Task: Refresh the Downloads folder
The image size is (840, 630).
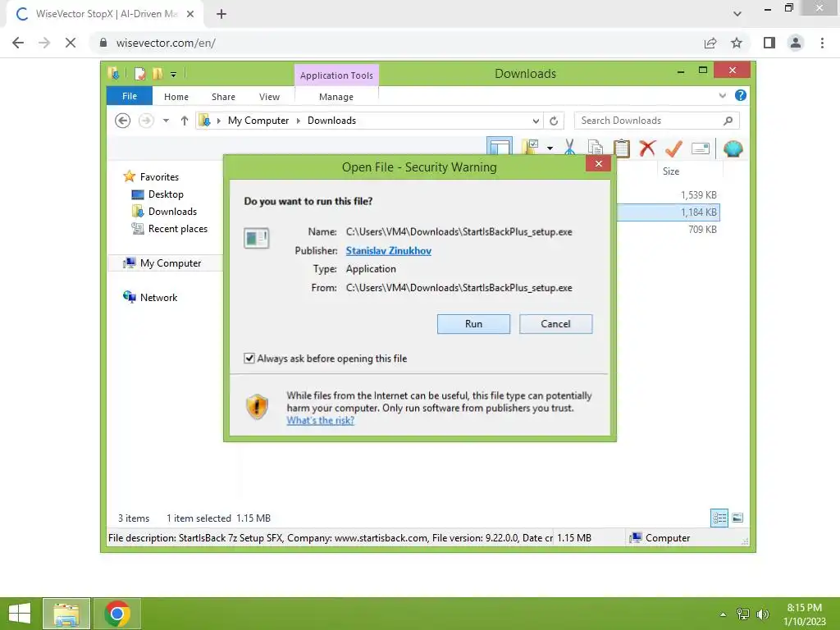Action: pyautogui.click(x=554, y=121)
